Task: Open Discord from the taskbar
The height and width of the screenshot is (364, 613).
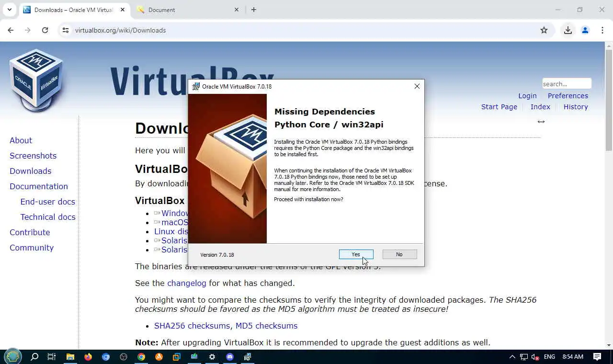Action: tap(230, 357)
